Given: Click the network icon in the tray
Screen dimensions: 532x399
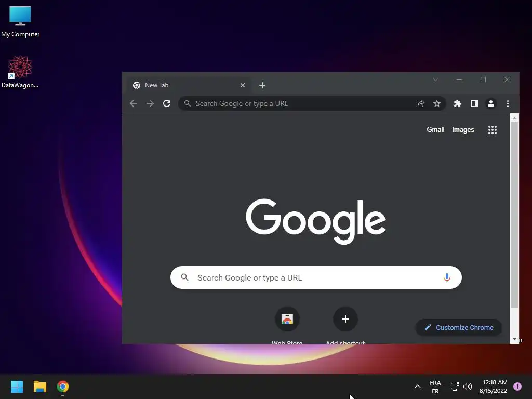Looking at the screenshot, I should coord(455,387).
